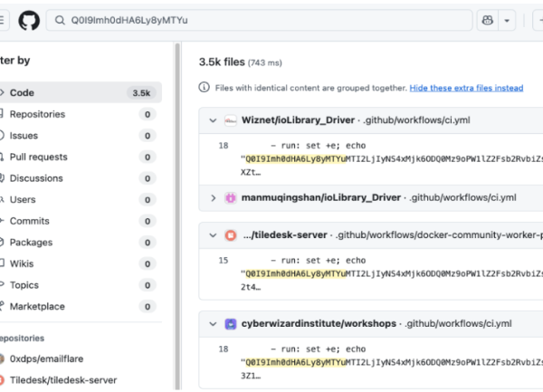The height and width of the screenshot is (392, 543).
Task: Click the 3.5k count badge on Code
Action: point(141,93)
